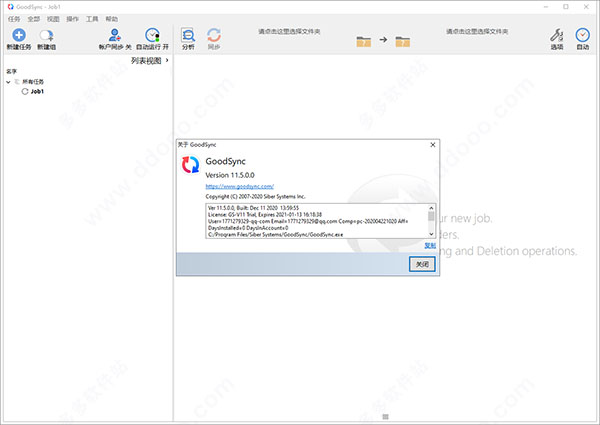
Task: Toggle 帐户同步 account sync icon
Action: (x=115, y=35)
